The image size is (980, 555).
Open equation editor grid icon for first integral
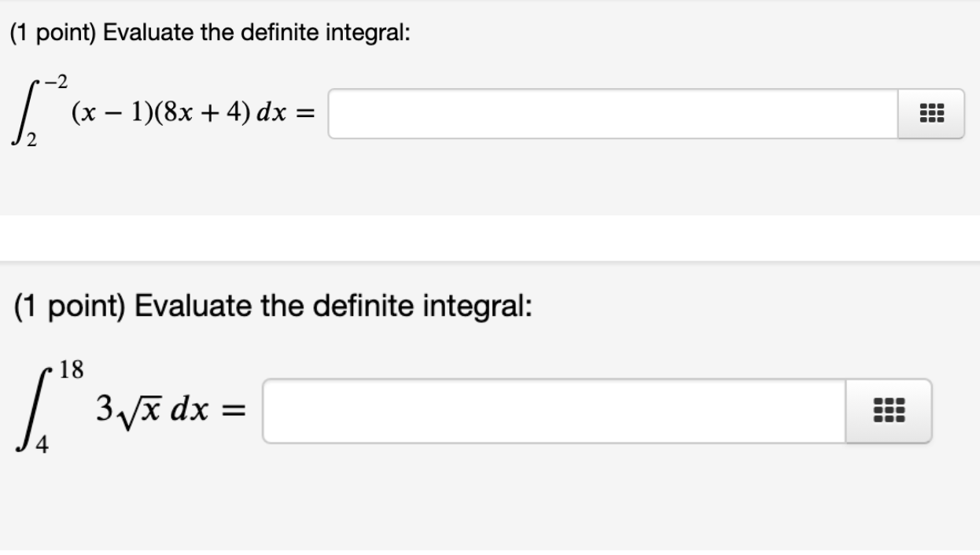pos(930,115)
